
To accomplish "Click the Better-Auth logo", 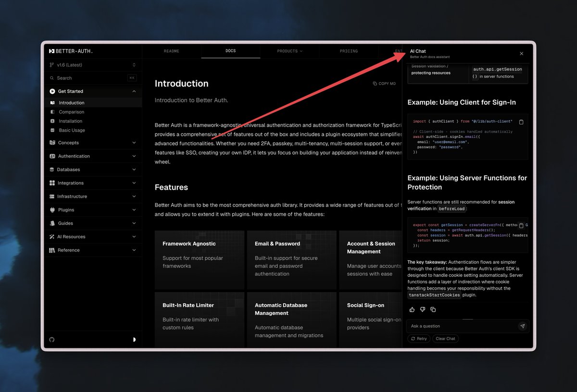I will point(71,51).
